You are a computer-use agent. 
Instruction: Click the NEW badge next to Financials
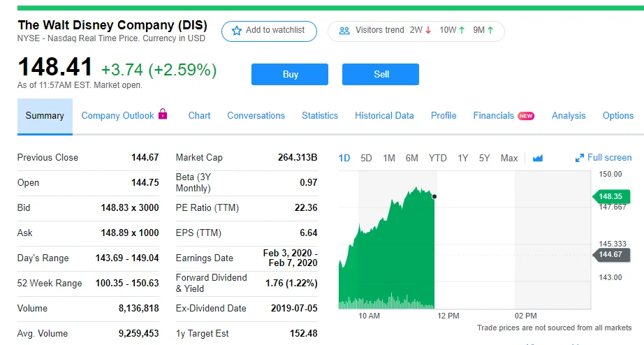click(526, 116)
